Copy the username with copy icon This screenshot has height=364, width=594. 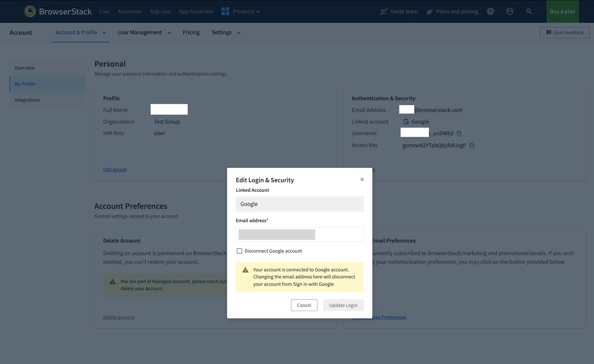(x=459, y=133)
